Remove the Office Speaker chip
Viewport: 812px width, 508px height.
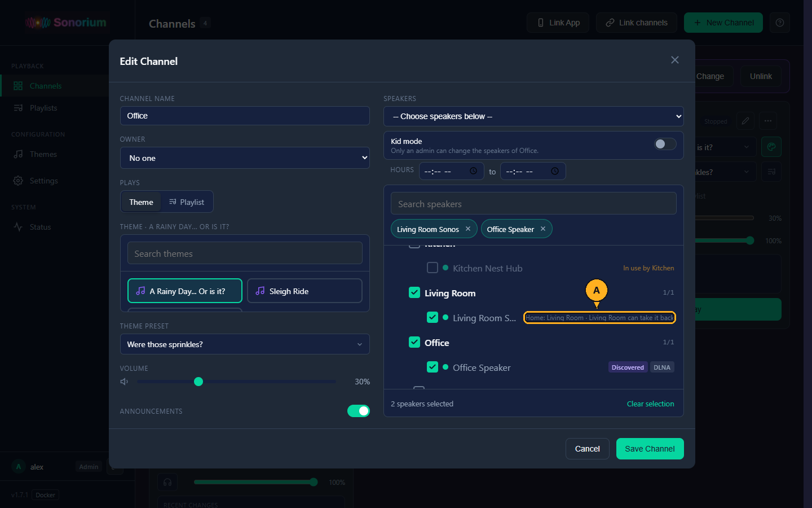coord(543,229)
